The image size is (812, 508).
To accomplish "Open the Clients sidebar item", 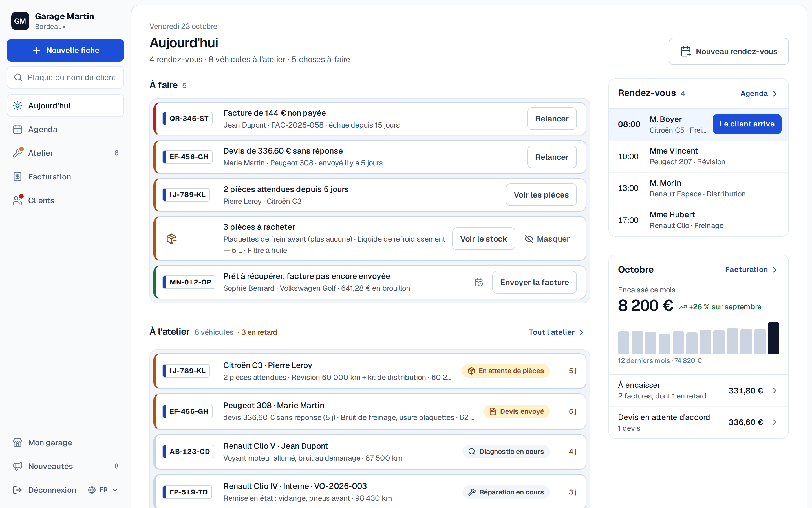I will 65,200.
